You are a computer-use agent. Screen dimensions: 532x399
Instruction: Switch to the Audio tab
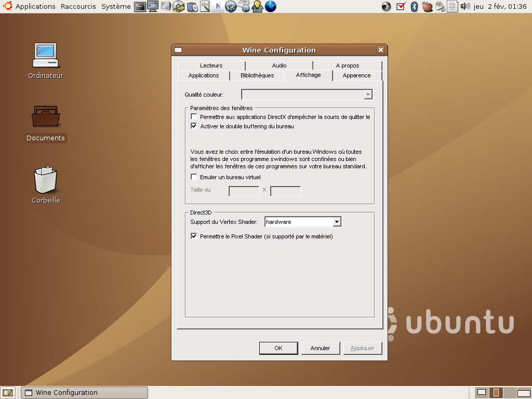click(279, 65)
